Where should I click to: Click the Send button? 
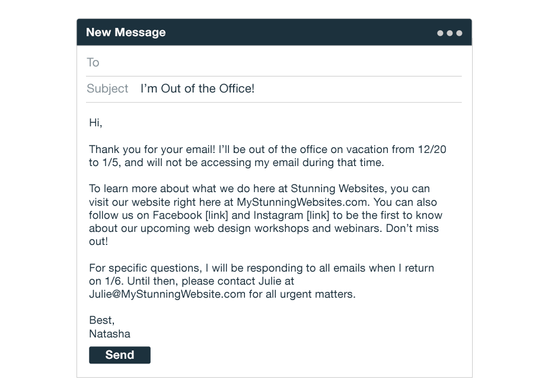[x=120, y=355]
